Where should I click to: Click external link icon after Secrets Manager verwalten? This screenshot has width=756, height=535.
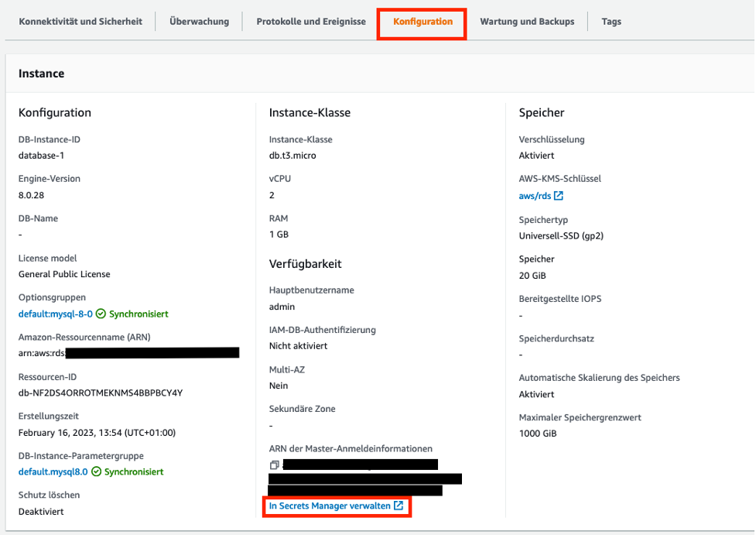[x=399, y=505]
